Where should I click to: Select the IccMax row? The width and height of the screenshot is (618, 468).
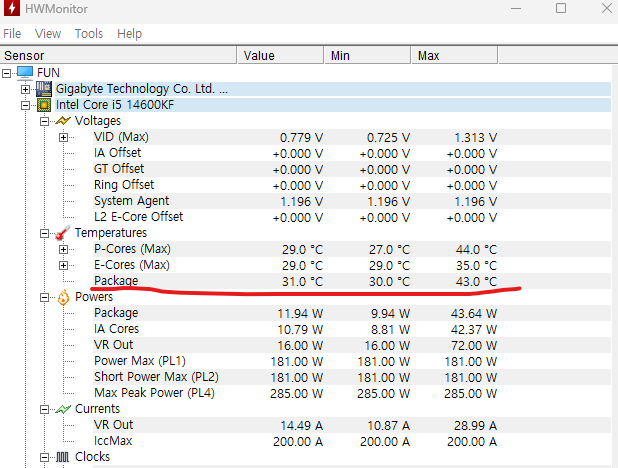[x=352, y=441]
